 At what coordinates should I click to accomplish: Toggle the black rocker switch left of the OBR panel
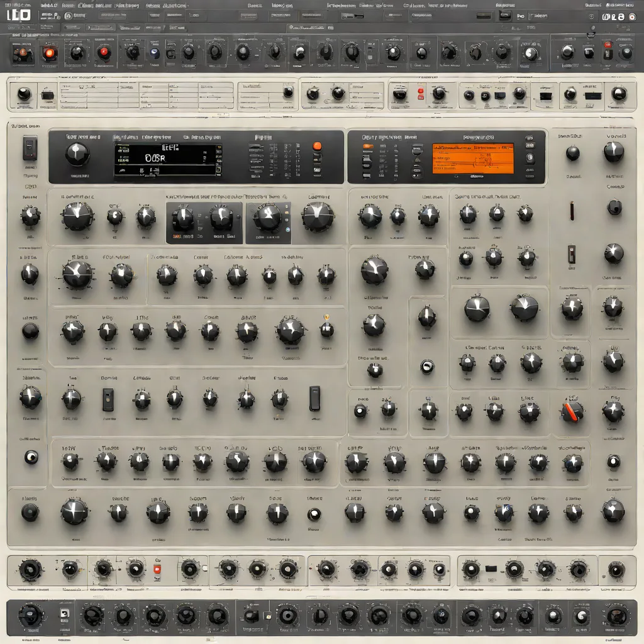point(30,147)
